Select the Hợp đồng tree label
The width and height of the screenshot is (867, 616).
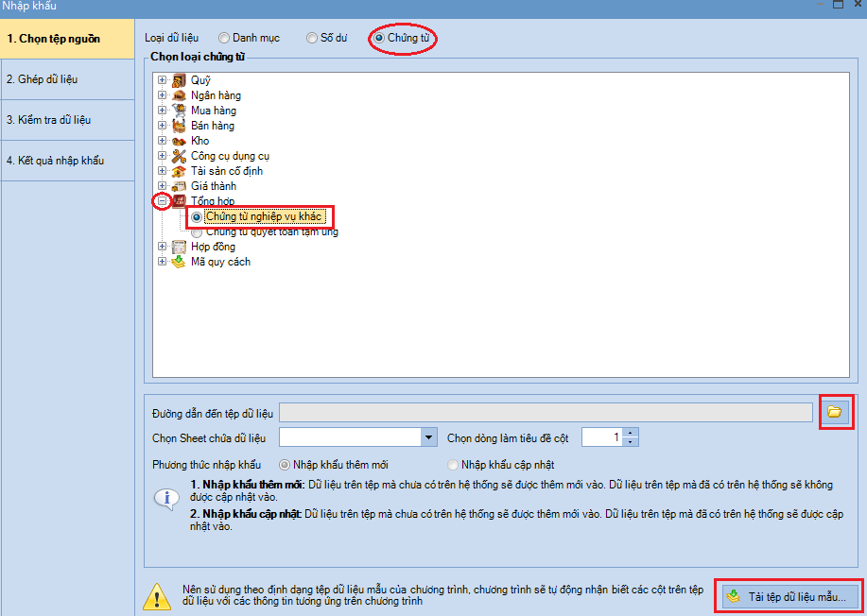213,247
